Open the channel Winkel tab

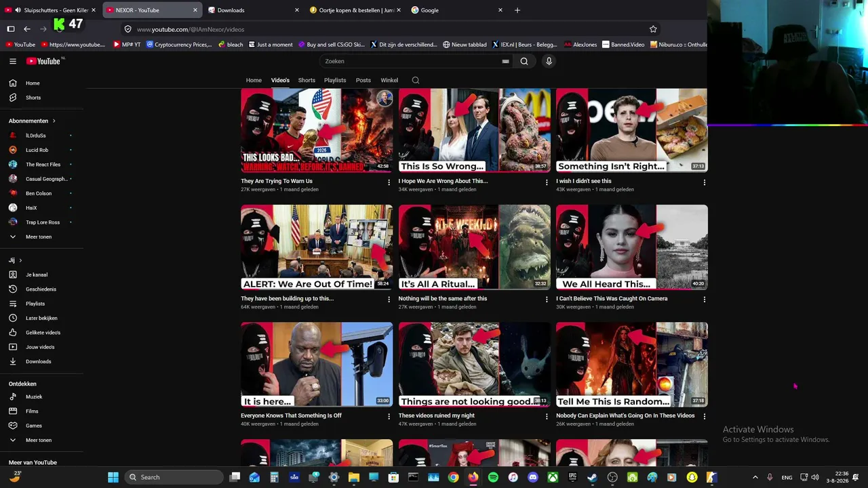(389, 80)
